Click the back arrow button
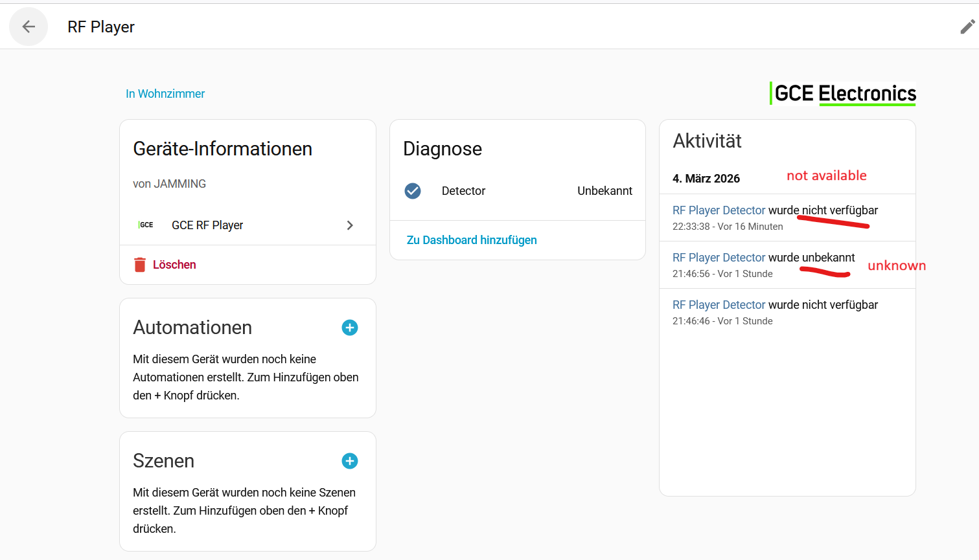 click(x=29, y=27)
